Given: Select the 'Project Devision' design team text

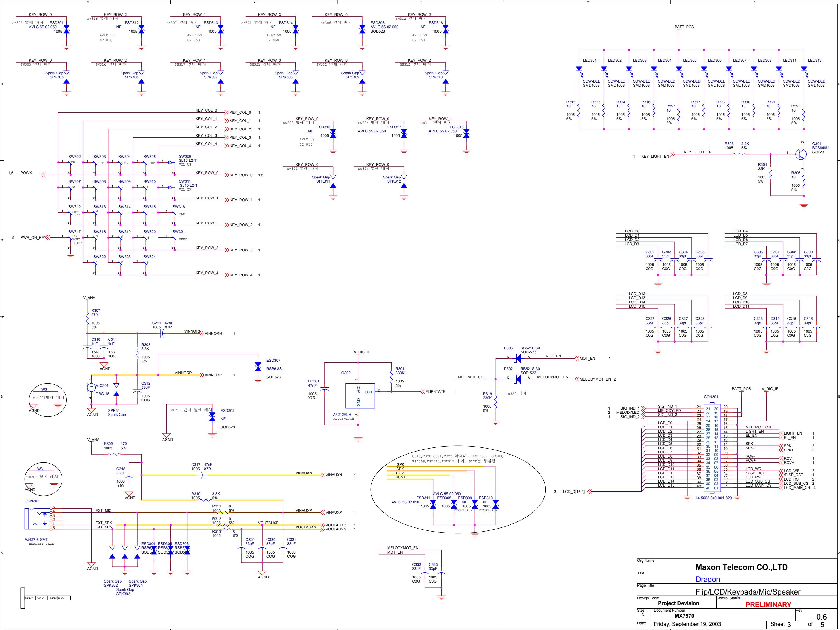Looking at the screenshot, I should click(679, 603).
